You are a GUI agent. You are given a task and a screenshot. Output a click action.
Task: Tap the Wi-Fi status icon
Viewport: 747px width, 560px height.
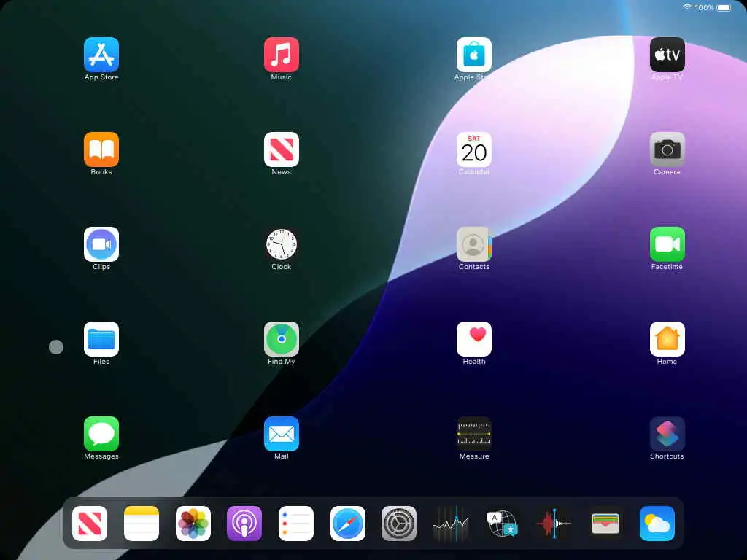pos(687,7)
